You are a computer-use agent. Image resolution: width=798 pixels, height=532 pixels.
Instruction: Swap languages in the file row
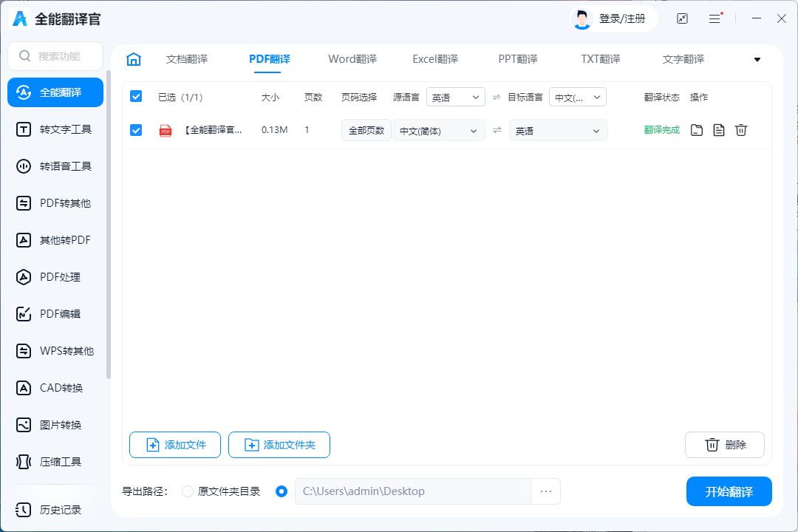[x=497, y=130]
